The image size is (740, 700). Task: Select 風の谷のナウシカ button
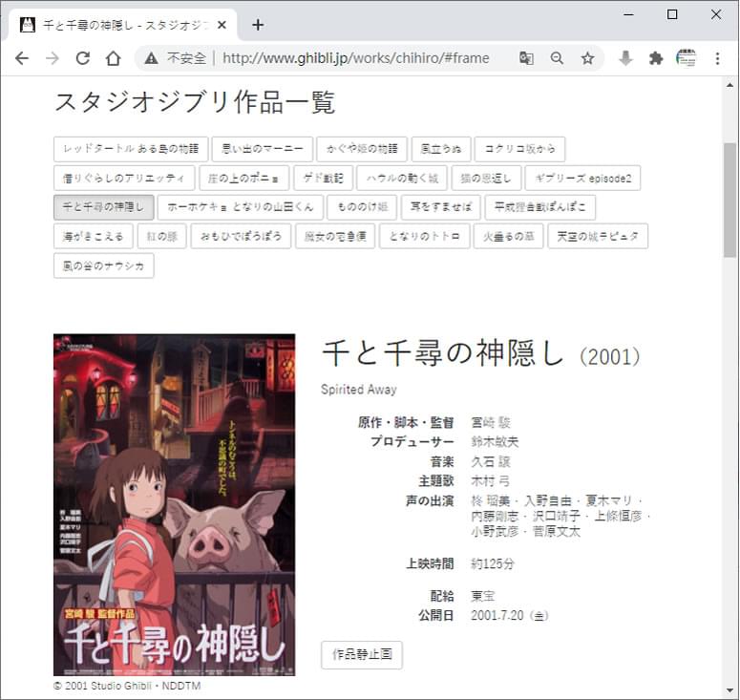[104, 265]
